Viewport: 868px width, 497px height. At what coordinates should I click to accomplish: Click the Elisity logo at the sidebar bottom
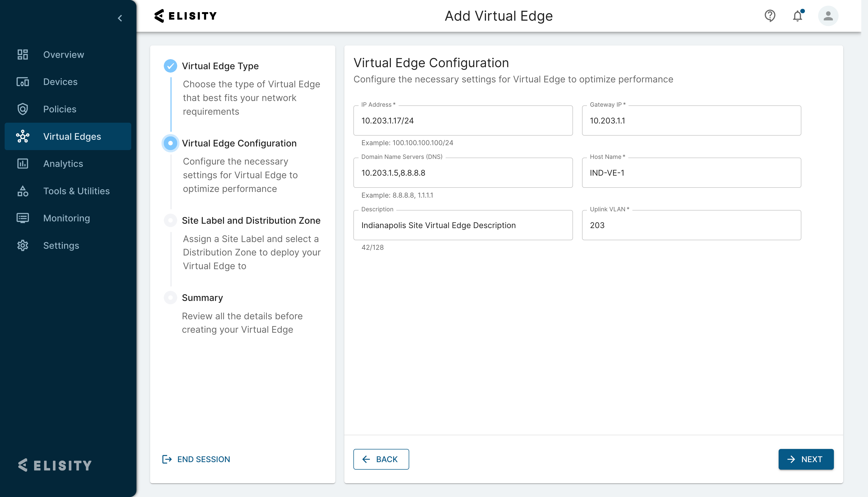click(x=55, y=465)
